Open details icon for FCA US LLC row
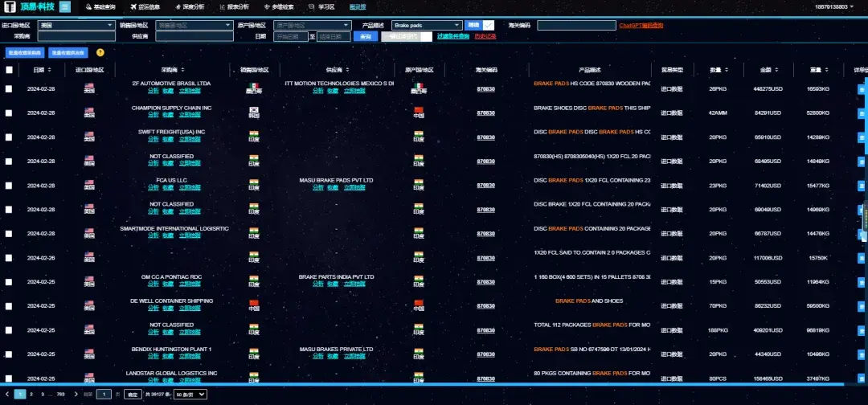868x405 pixels. [862, 186]
